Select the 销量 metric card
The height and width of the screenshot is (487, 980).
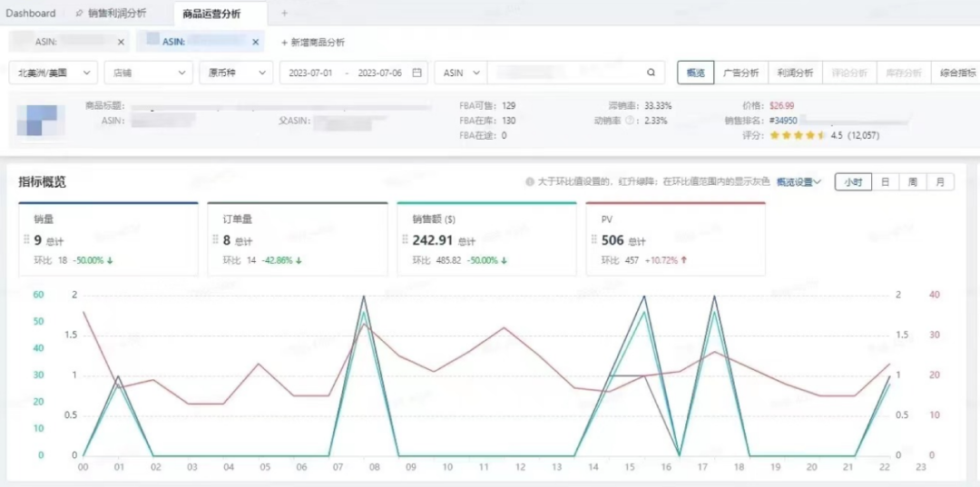point(108,239)
